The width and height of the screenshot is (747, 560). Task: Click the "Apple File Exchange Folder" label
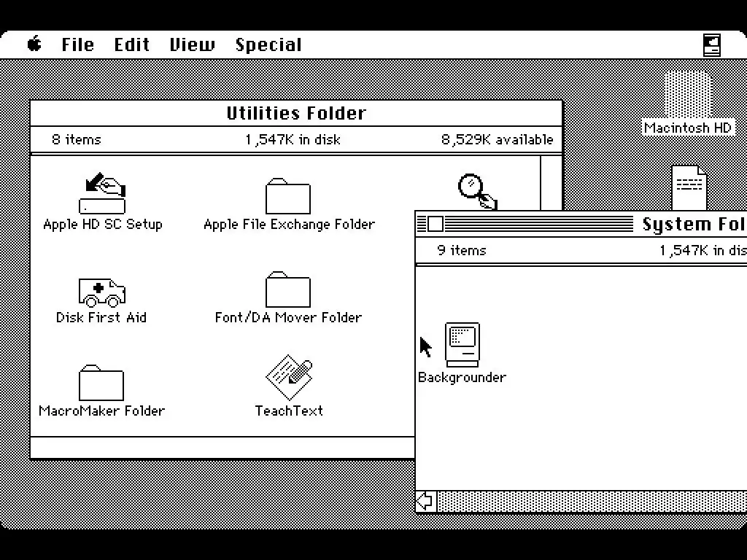pyautogui.click(x=289, y=225)
